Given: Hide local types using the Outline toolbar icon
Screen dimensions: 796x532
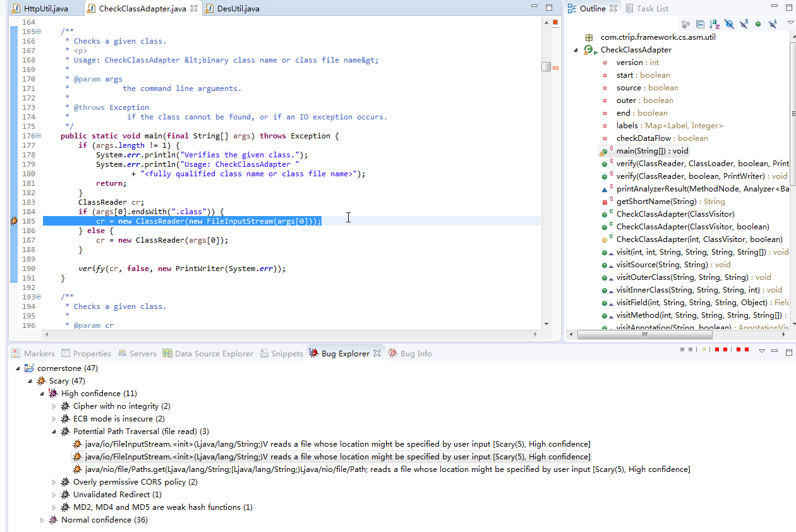Looking at the screenshot, I should coord(772,24).
